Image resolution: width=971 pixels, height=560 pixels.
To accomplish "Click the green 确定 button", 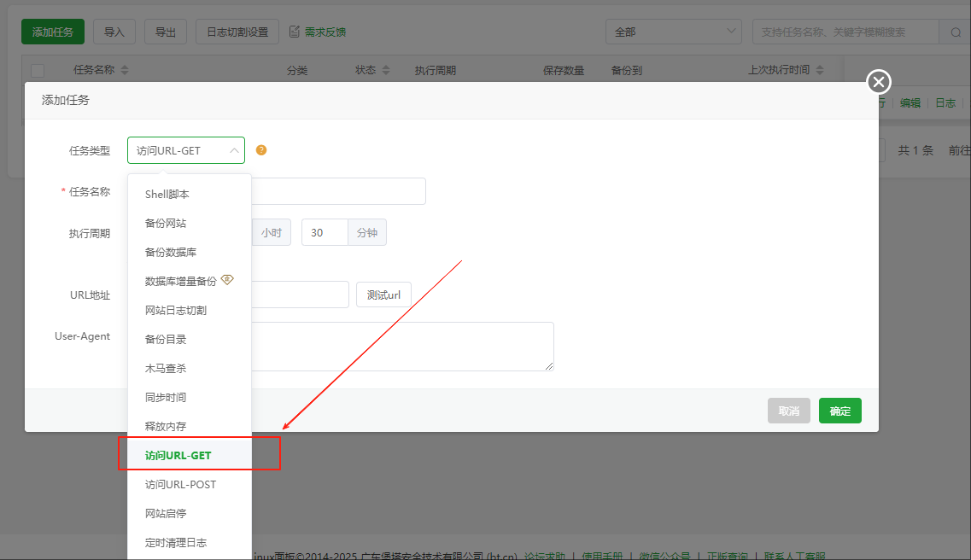I will (839, 411).
